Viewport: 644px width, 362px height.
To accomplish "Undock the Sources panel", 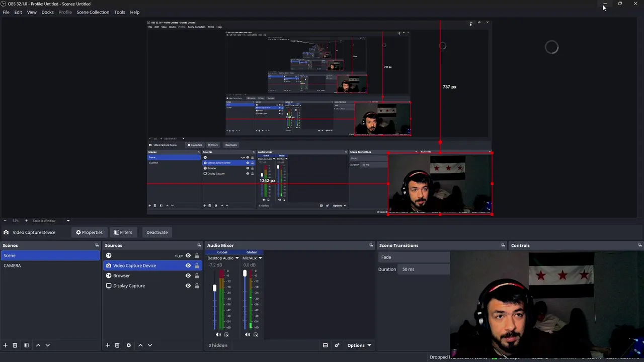I will click(199, 245).
